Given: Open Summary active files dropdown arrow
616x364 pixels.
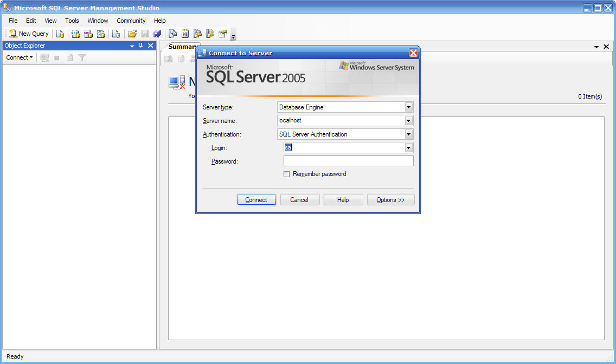Looking at the screenshot, I should click(x=596, y=47).
